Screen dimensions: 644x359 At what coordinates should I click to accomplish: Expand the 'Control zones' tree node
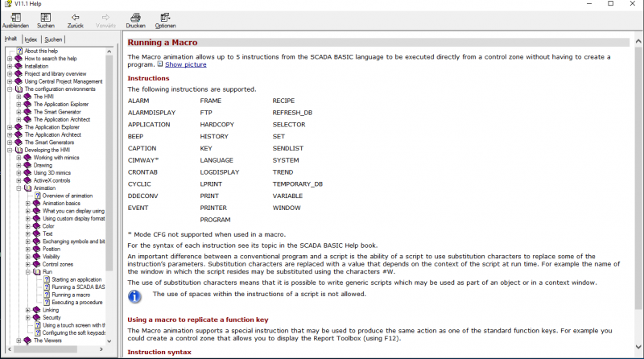(28, 264)
